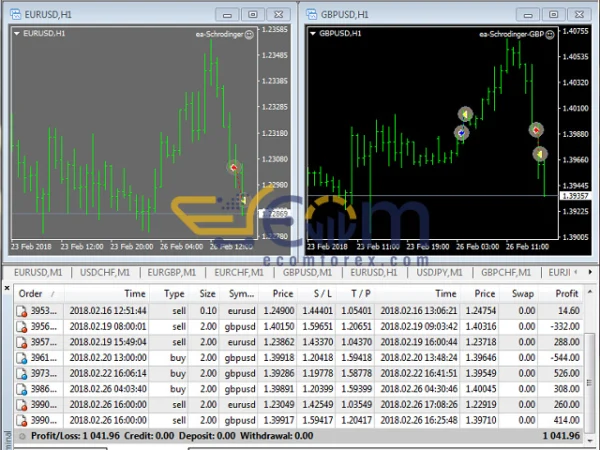Switch to the EURUSD,H1 chart tab

click(374, 272)
